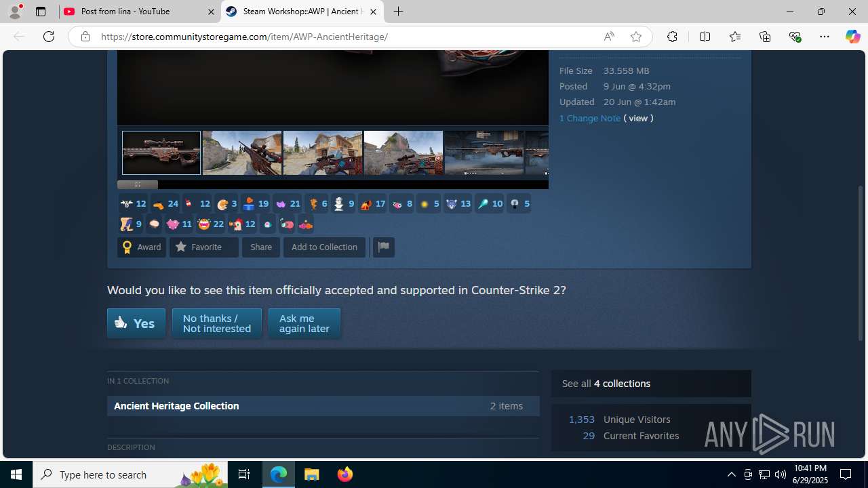Viewport: 868px width, 488px height.
Task: Click the pink heart award with count 11
Action: (x=180, y=224)
